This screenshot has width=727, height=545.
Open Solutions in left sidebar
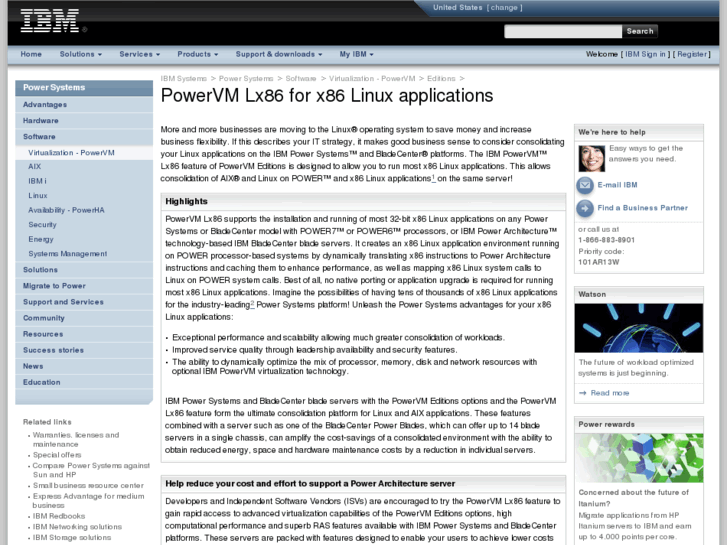click(x=84, y=269)
